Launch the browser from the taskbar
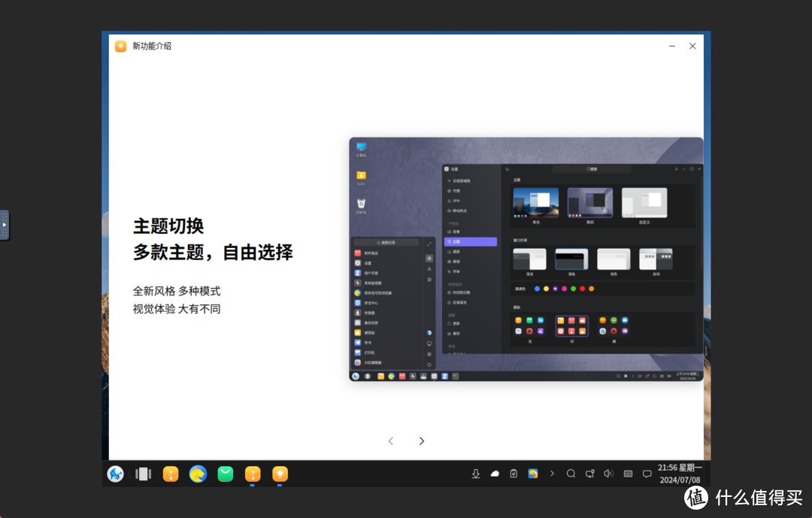Screen dimensions: 812x518 coord(198,474)
